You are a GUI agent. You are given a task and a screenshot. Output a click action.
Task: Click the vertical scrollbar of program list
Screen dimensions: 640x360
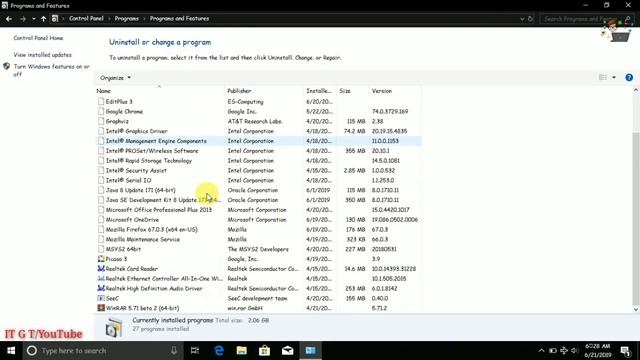click(x=636, y=218)
